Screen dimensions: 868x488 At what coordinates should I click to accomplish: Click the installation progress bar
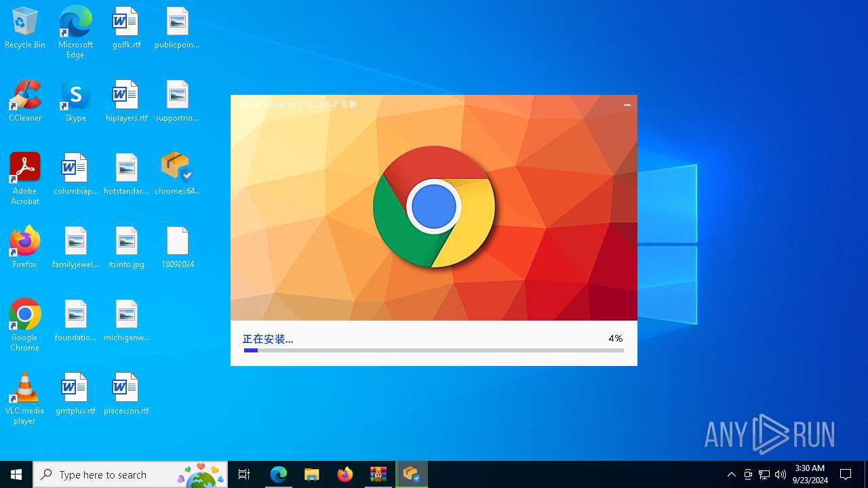click(433, 350)
